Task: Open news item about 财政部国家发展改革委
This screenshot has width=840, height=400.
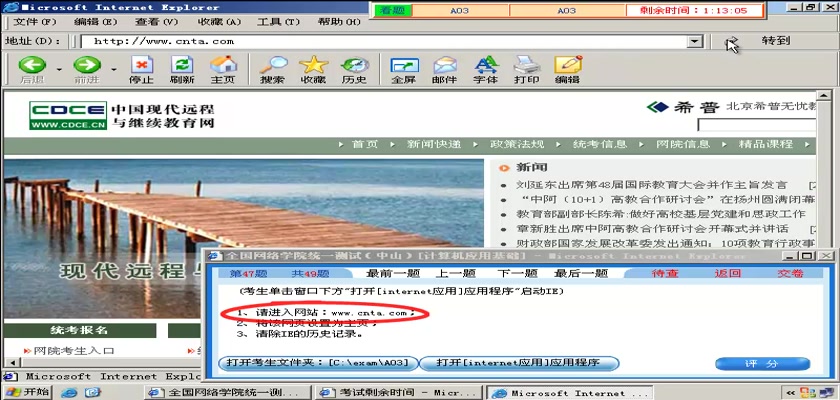Action: pos(665,244)
